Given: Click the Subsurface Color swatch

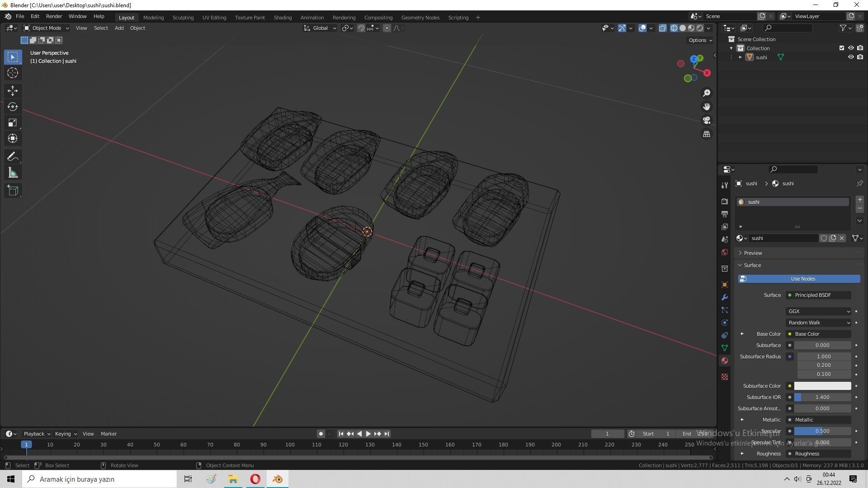Looking at the screenshot, I should 822,386.
